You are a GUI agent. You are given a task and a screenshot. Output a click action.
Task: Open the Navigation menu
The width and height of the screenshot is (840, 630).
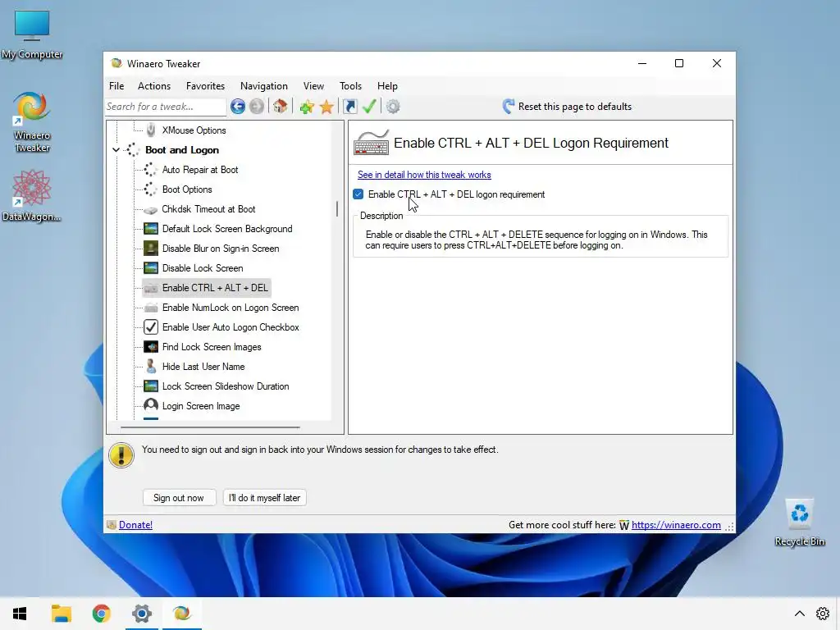263,85
